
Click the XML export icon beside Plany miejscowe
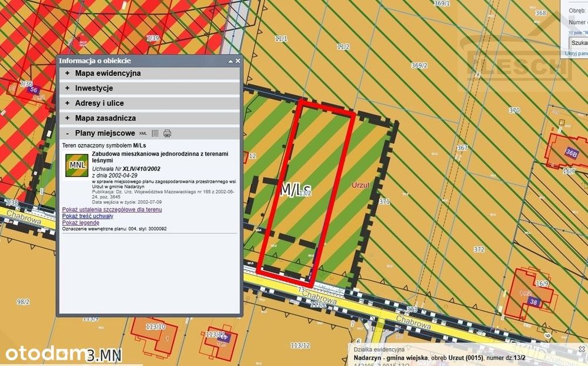[x=143, y=133]
